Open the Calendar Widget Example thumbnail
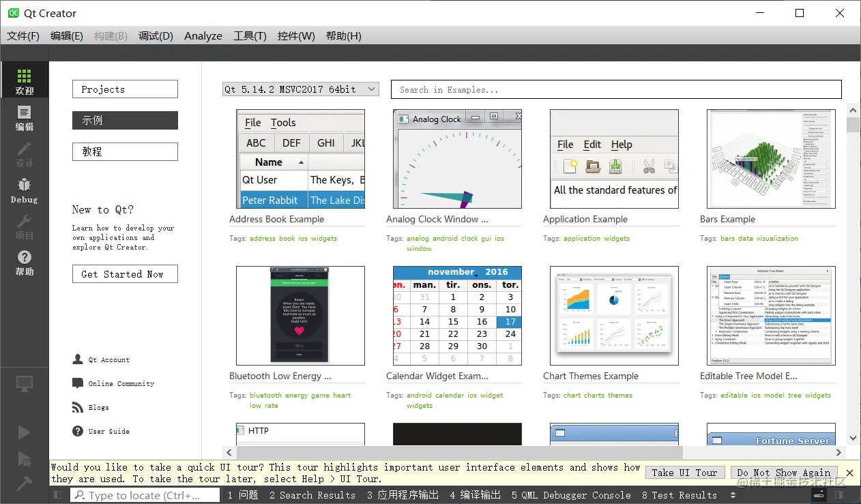Screen dimensions: 861x504 tap(457, 316)
